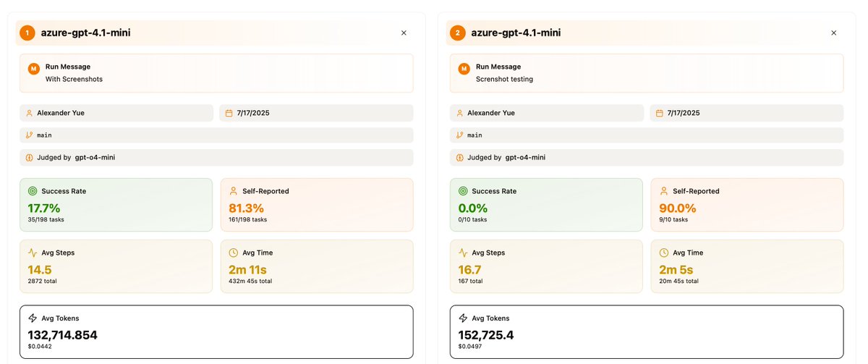Viewport: 868px width, 364px height.
Task: Click 'gpt-o4-mini' judge name in run 2
Action: click(x=525, y=157)
